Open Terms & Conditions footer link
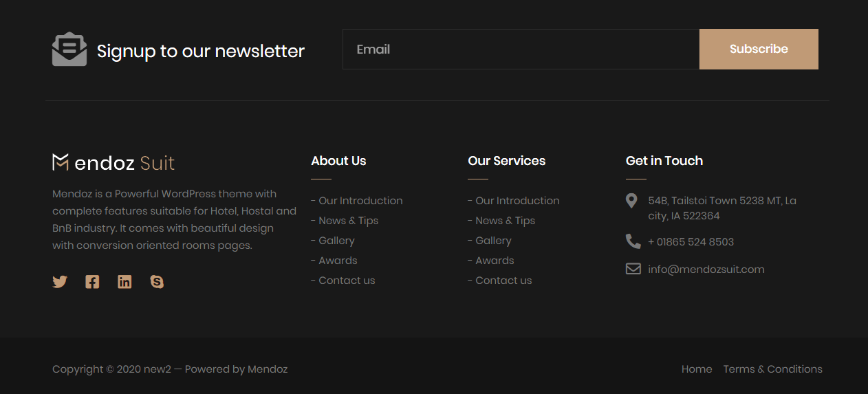 click(x=772, y=369)
